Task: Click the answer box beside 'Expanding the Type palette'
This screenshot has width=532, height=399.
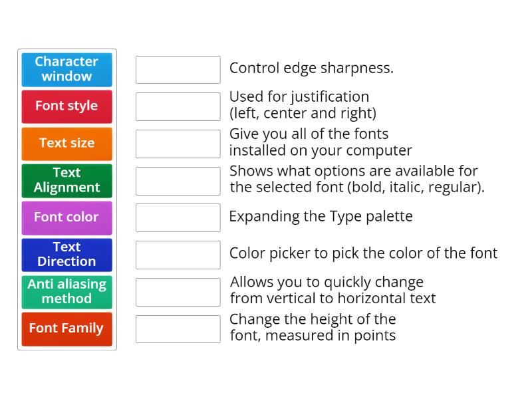Action: click(x=178, y=217)
